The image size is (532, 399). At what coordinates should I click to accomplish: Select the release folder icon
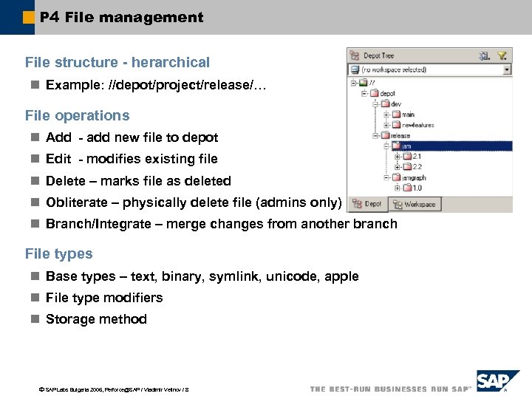pos(386,135)
